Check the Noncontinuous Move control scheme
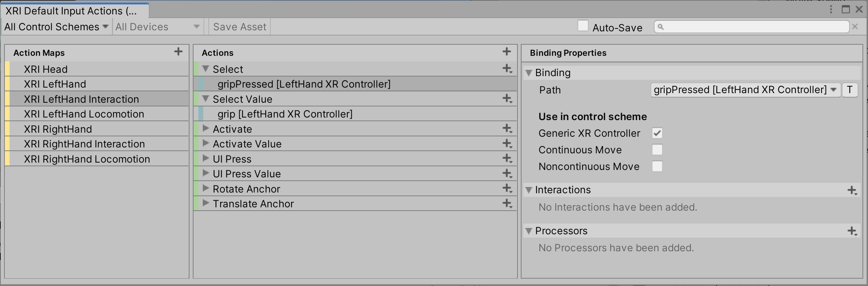This screenshot has width=868, height=286. [x=657, y=166]
